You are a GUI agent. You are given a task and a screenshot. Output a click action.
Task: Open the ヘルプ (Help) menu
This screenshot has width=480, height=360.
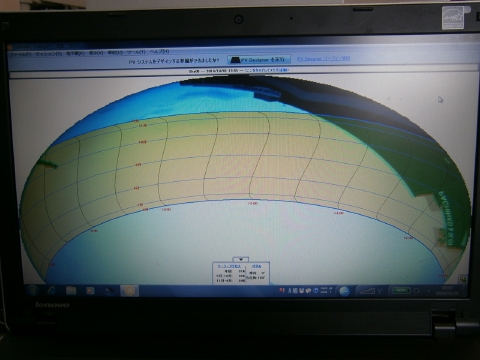[x=159, y=52]
